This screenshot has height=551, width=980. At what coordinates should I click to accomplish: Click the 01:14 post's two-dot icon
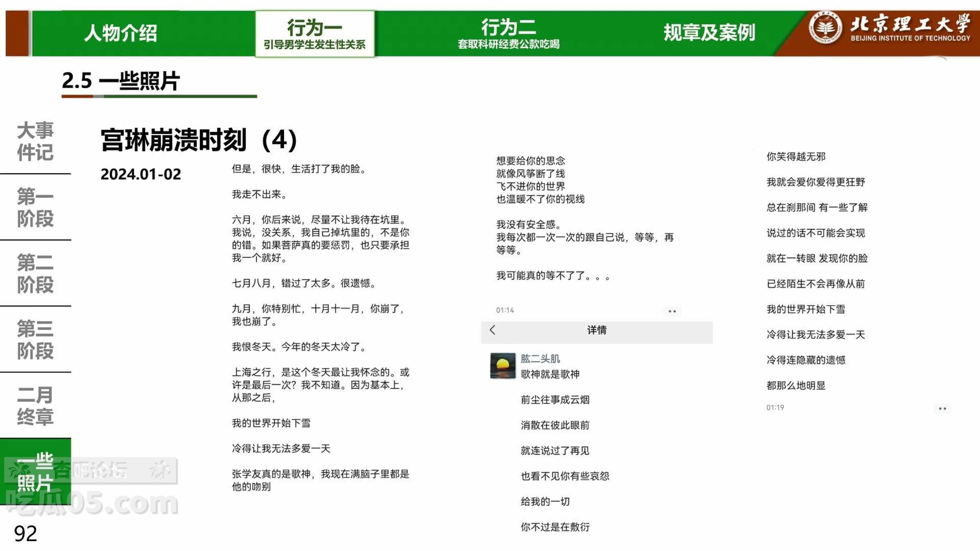(x=672, y=311)
